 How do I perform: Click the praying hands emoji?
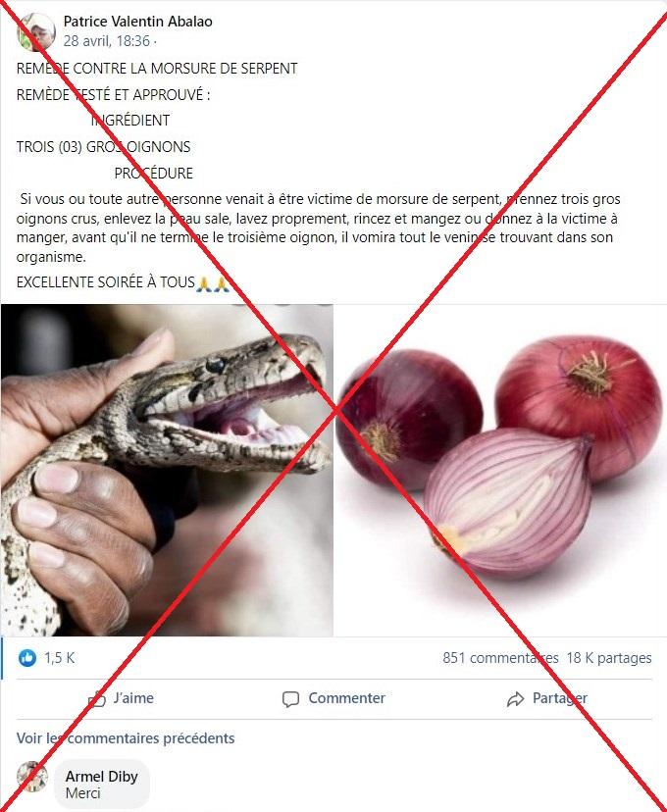[212, 283]
